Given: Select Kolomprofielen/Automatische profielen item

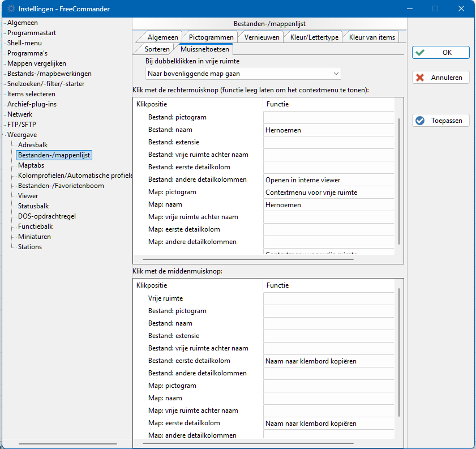Looking at the screenshot, I should 75,176.
